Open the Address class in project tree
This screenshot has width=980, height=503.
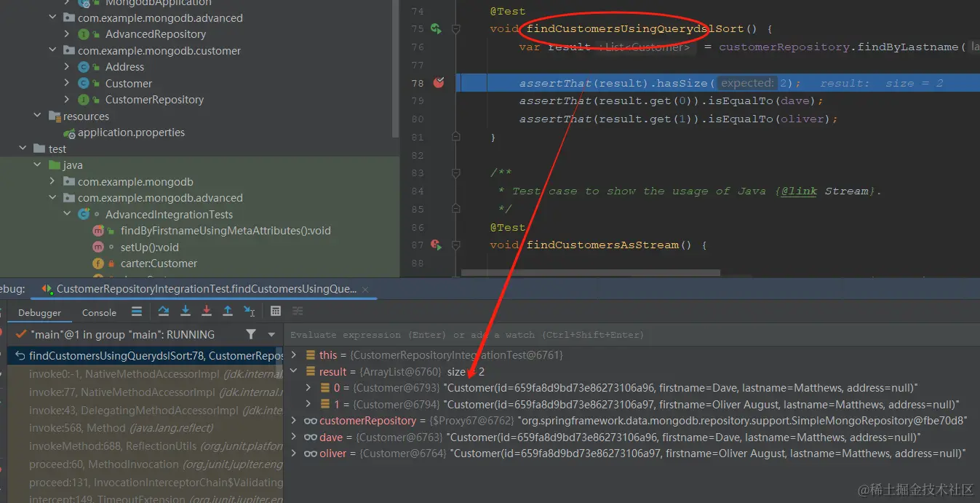click(x=124, y=67)
